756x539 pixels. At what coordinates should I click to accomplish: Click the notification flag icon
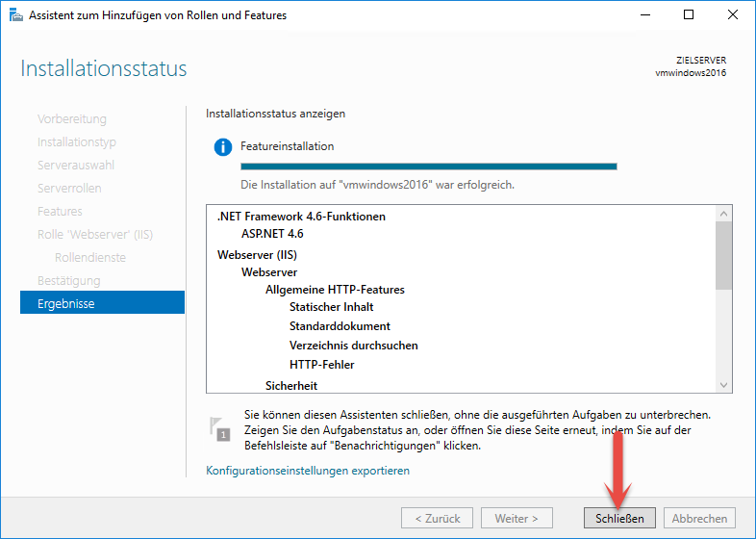[220, 430]
